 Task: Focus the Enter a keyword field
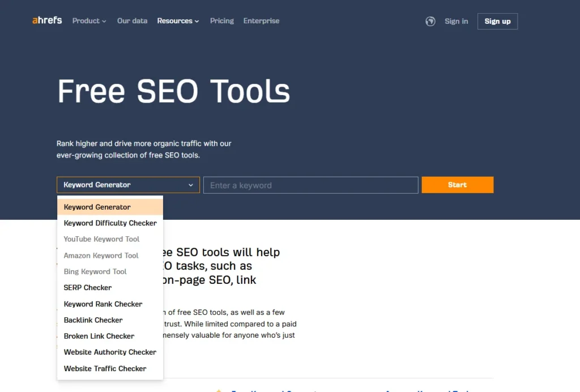311,185
